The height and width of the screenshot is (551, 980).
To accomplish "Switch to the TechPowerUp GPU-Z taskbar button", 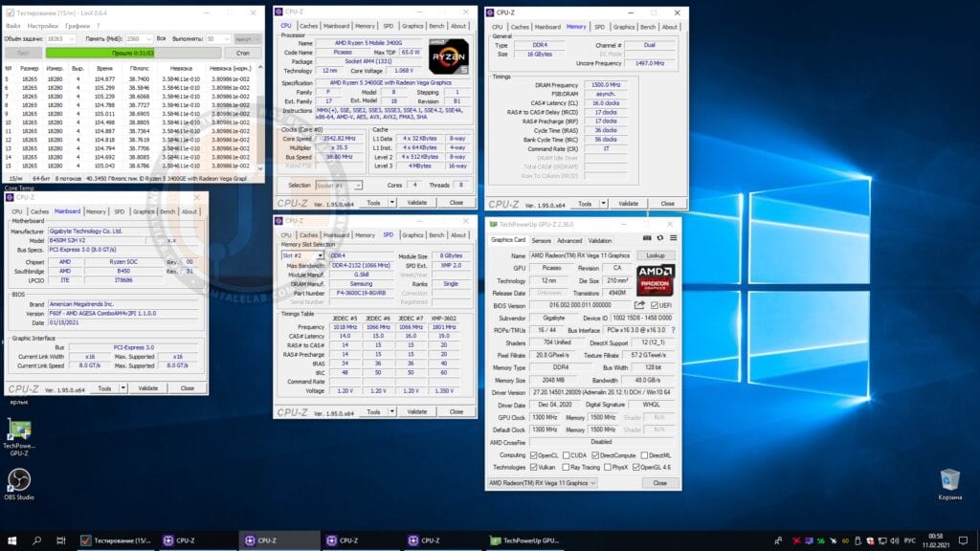I will click(x=525, y=540).
